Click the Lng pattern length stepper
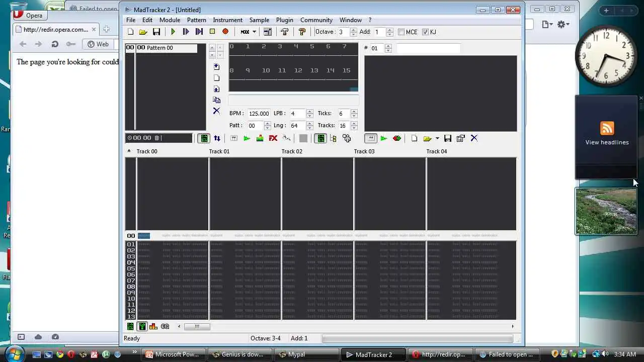Screen dimensions: 644x362 pyautogui.click(x=309, y=126)
